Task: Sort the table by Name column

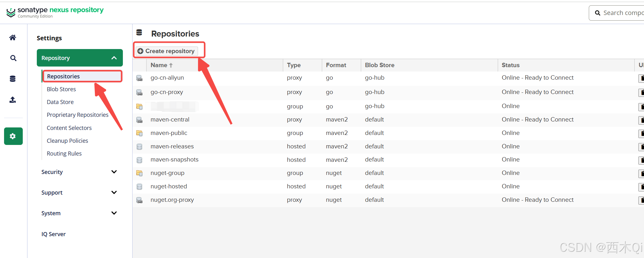Action: pyautogui.click(x=215, y=65)
